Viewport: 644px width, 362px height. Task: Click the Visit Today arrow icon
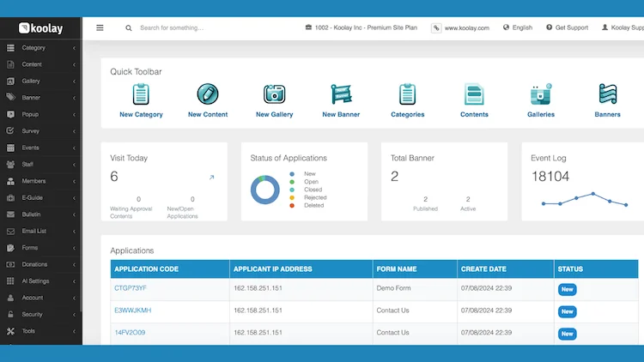211,178
